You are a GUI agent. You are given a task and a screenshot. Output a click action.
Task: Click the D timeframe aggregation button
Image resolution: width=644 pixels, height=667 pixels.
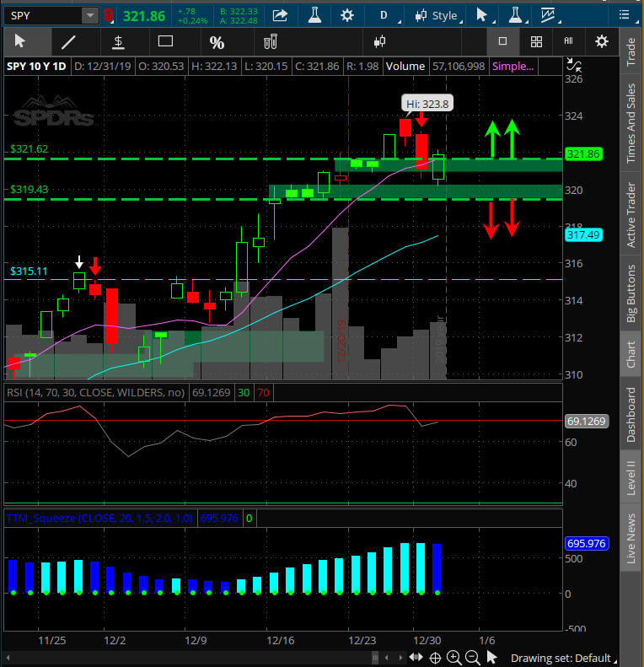tap(384, 15)
